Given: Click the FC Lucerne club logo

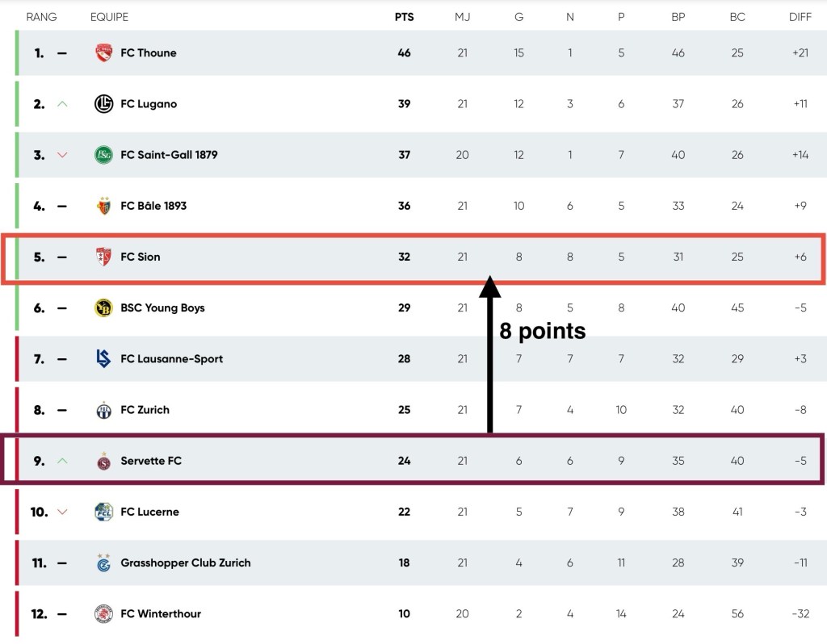Looking at the screenshot, I should tap(103, 512).
